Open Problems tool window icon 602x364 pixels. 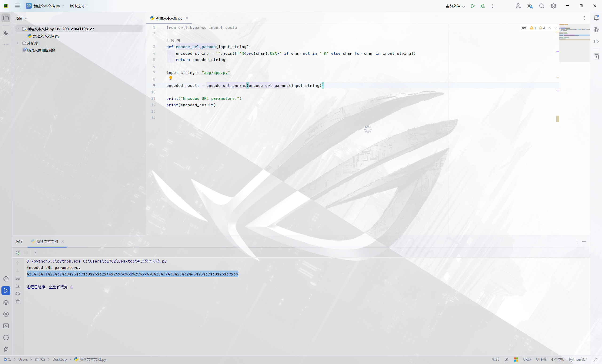click(6, 338)
